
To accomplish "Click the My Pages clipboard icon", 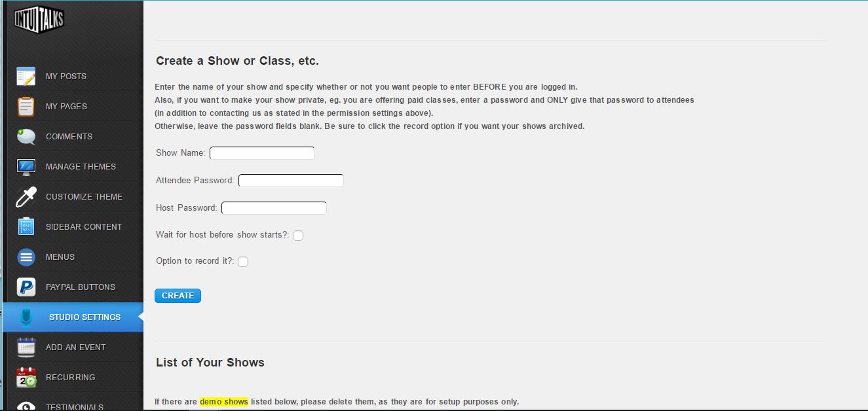I will pos(26,107).
